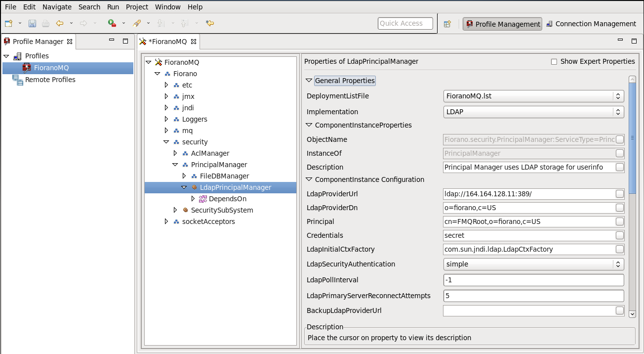Select the Loggers tree item

[x=195, y=119]
